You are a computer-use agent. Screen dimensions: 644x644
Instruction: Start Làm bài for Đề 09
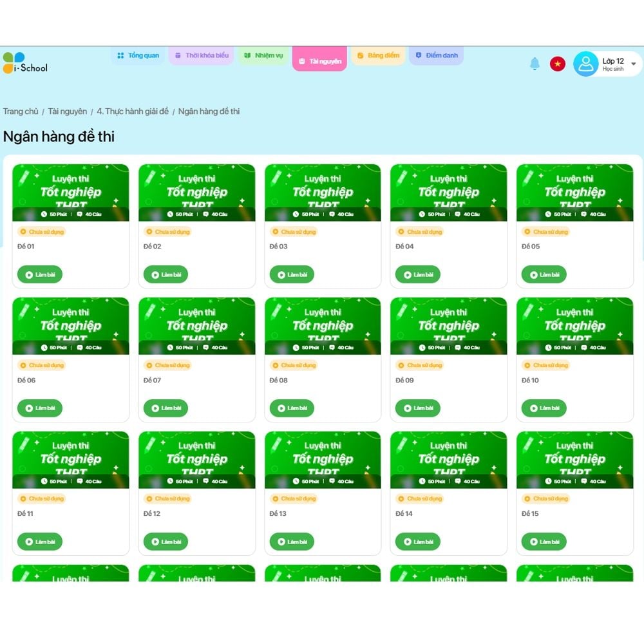pyautogui.click(x=418, y=408)
